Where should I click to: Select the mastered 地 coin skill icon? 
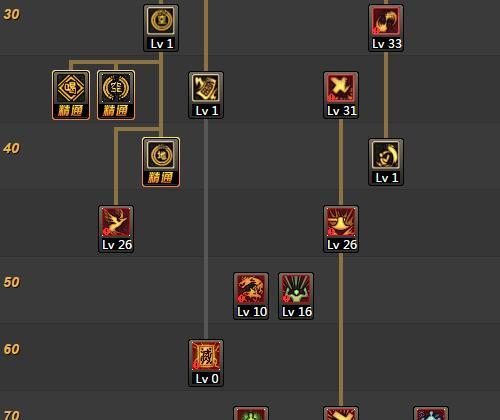[x=161, y=162]
